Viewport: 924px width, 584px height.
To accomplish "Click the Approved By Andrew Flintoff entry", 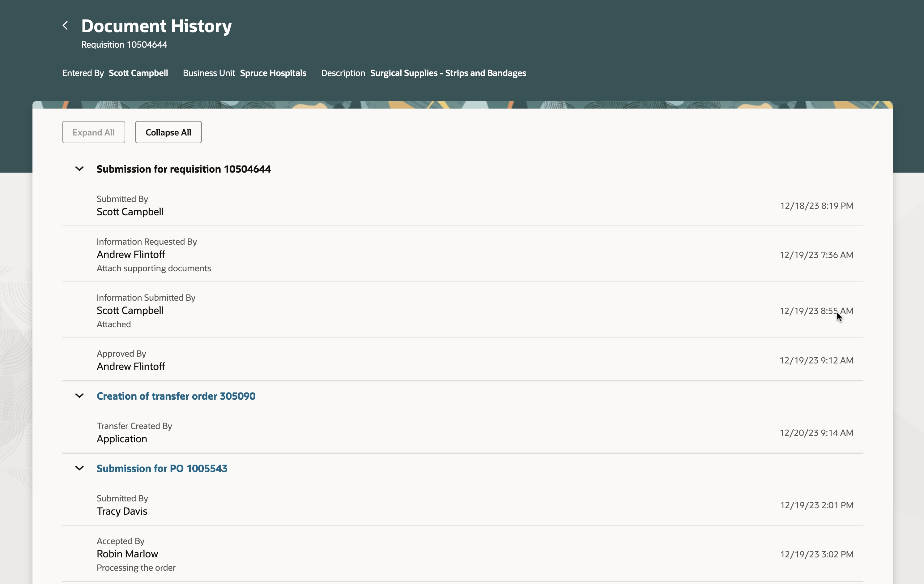I will [x=130, y=366].
